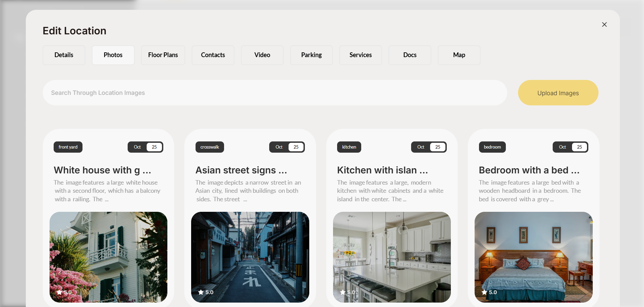Screen dimensions: 644x307
Task: Open the Floor Plans tab
Action: [163, 55]
